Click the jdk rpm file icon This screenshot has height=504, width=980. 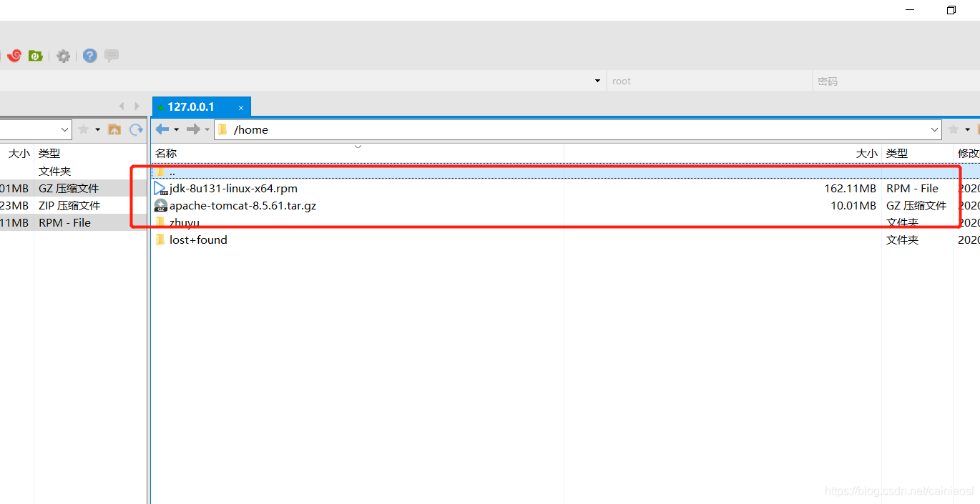coord(161,189)
